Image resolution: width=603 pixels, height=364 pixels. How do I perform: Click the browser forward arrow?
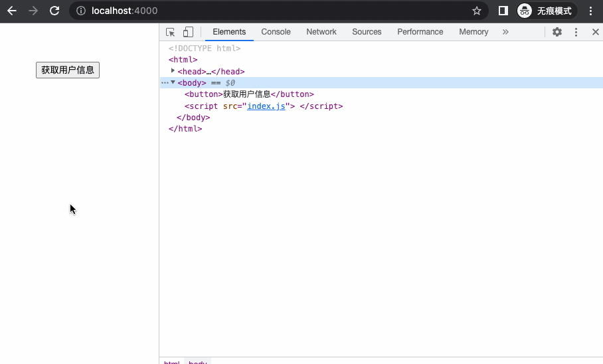click(33, 11)
